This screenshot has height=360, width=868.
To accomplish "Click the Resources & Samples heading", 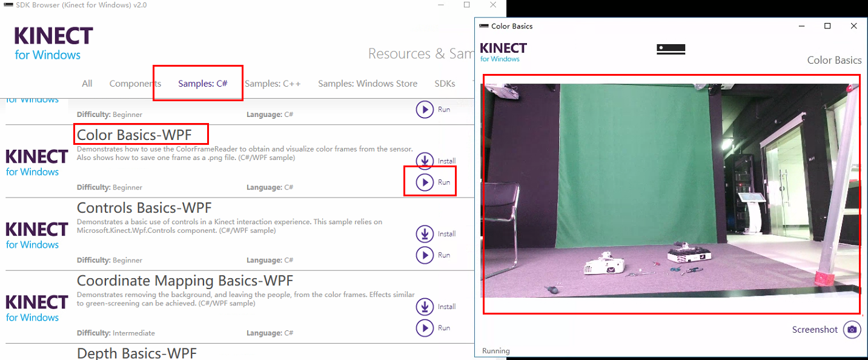I will click(x=421, y=54).
